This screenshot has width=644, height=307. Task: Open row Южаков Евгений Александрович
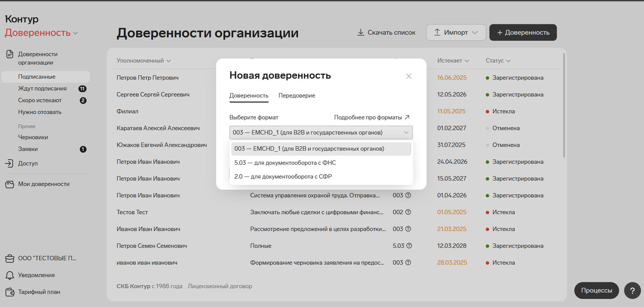click(162, 145)
